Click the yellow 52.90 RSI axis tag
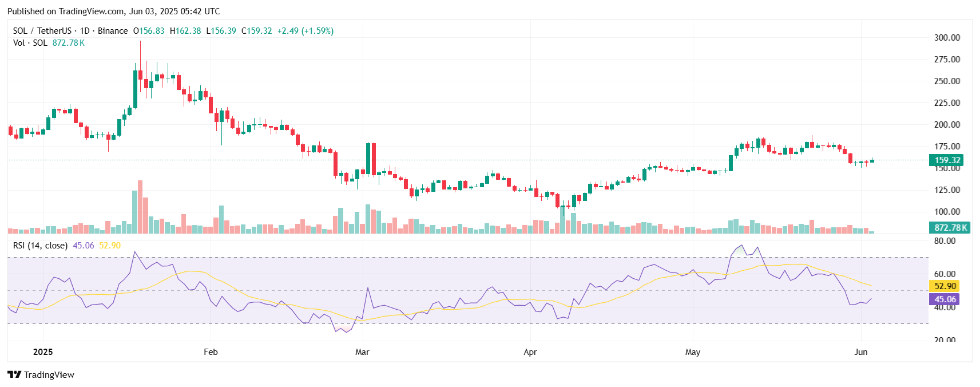The height and width of the screenshot is (387, 980). point(945,286)
